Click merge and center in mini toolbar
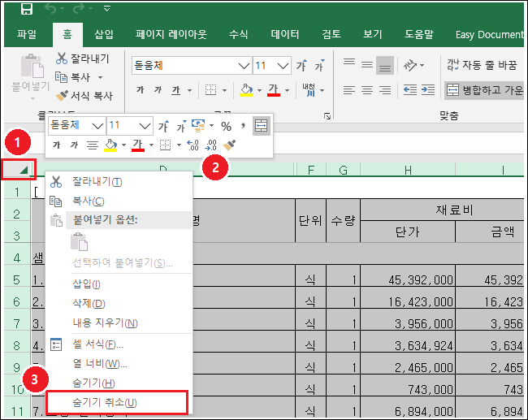Viewport: 528px width, 420px height. coord(262,126)
